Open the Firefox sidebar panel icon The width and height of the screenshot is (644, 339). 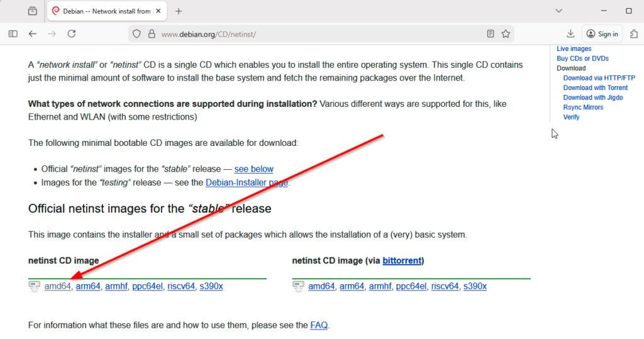[x=13, y=34]
